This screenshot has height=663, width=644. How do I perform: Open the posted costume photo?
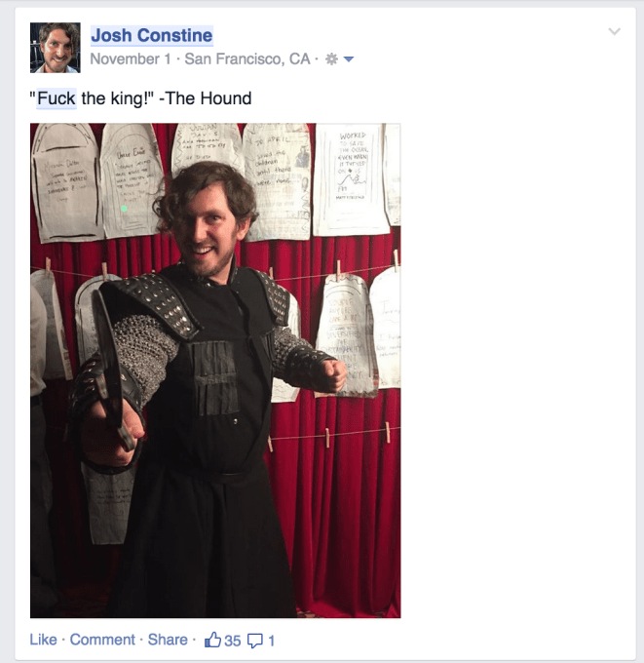[x=215, y=370]
